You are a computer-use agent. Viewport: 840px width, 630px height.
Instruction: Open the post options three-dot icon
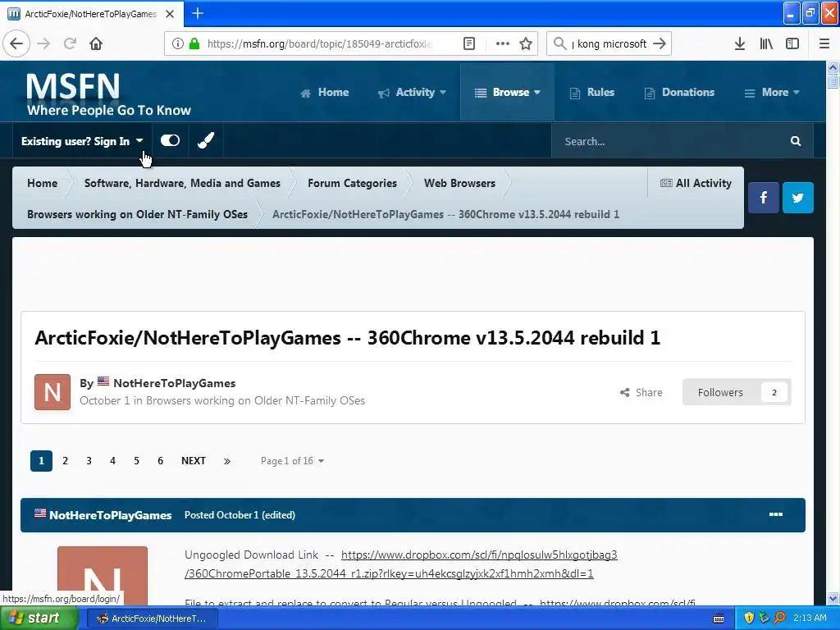pos(776,514)
